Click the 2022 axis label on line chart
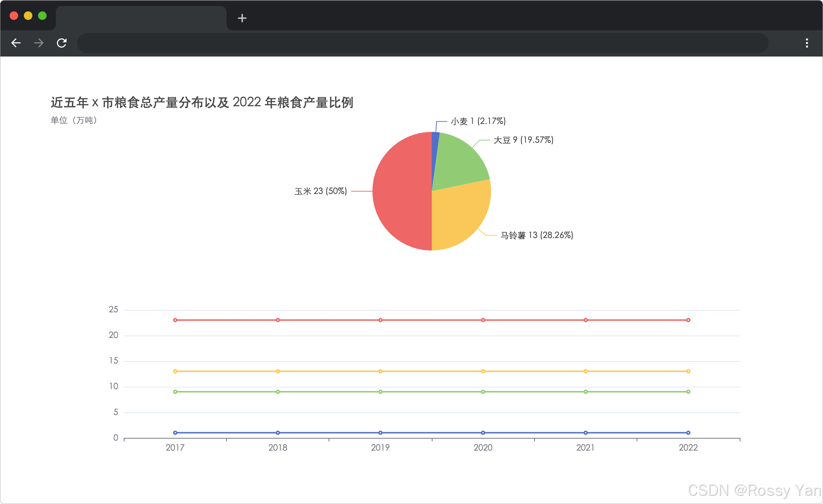Image resolution: width=823 pixels, height=504 pixels. pyautogui.click(x=688, y=448)
